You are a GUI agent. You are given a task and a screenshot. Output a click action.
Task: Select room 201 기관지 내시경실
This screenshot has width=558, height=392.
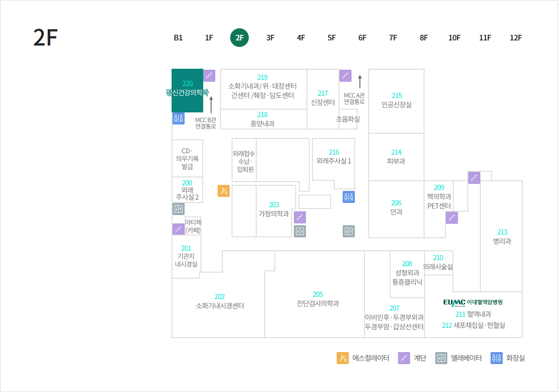click(186, 256)
